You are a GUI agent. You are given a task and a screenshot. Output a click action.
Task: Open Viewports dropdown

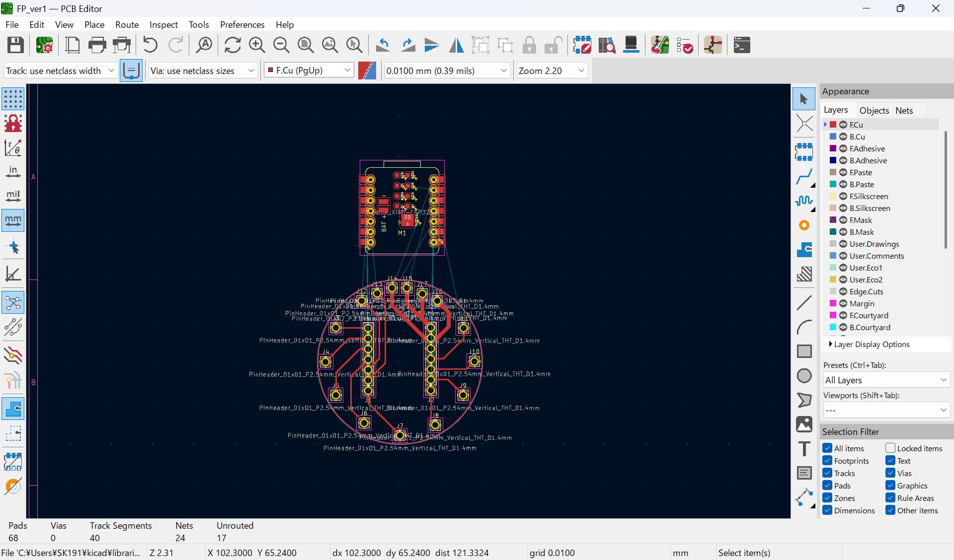pyautogui.click(x=886, y=410)
